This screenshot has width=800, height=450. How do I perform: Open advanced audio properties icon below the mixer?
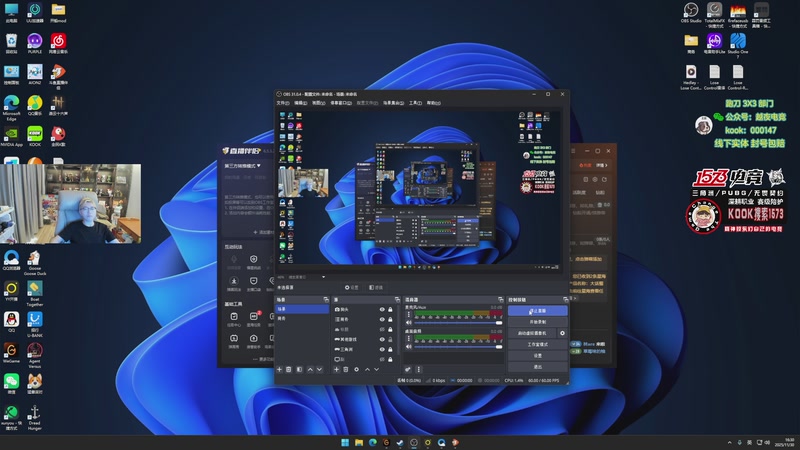click(408, 369)
